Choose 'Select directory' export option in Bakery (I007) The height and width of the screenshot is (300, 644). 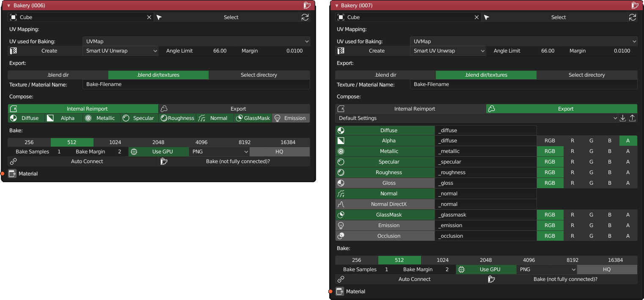[586, 75]
